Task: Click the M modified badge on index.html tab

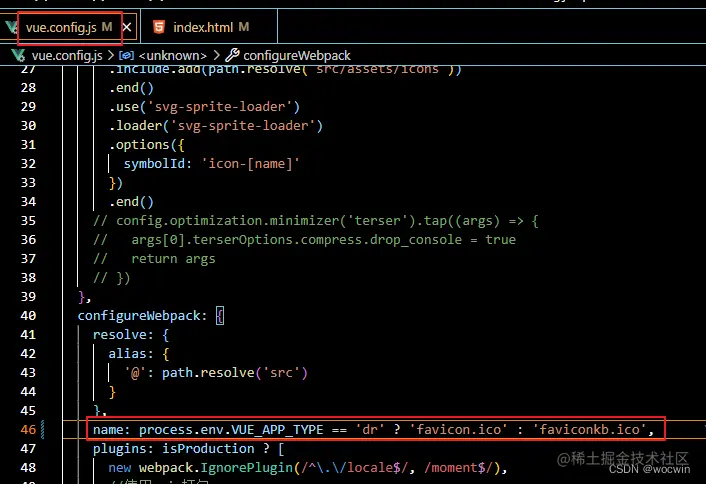Action: coord(244,27)
